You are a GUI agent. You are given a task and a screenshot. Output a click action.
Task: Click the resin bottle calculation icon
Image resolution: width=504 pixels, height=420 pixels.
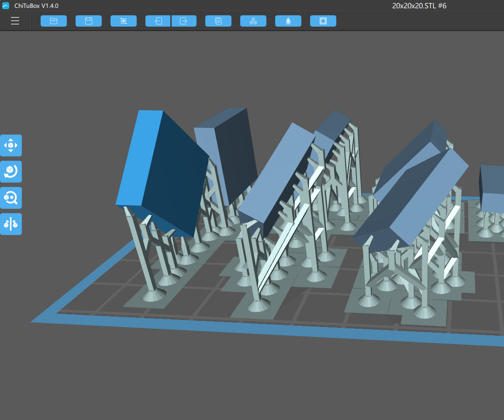click(x=288, y=21)
